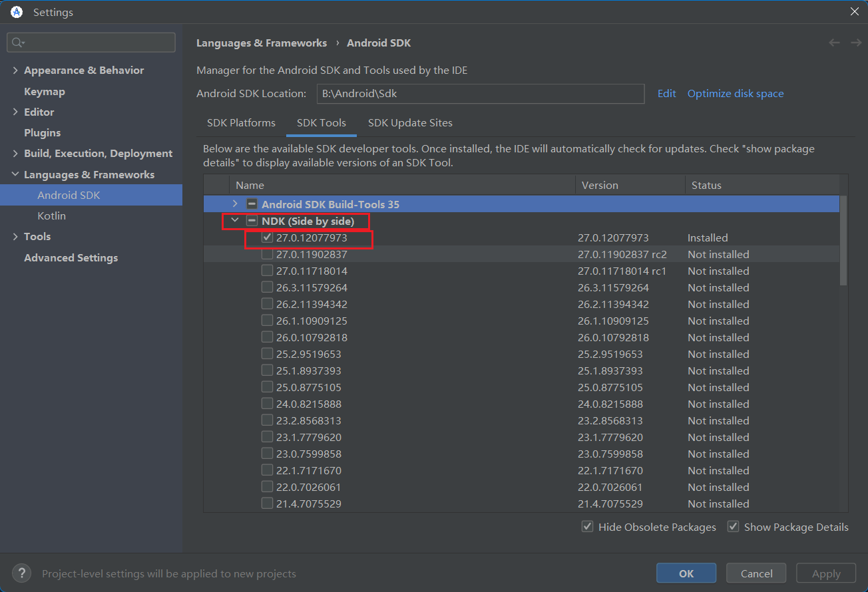Open Advanced Settings

pyautogui.click(x=71, y=258)
